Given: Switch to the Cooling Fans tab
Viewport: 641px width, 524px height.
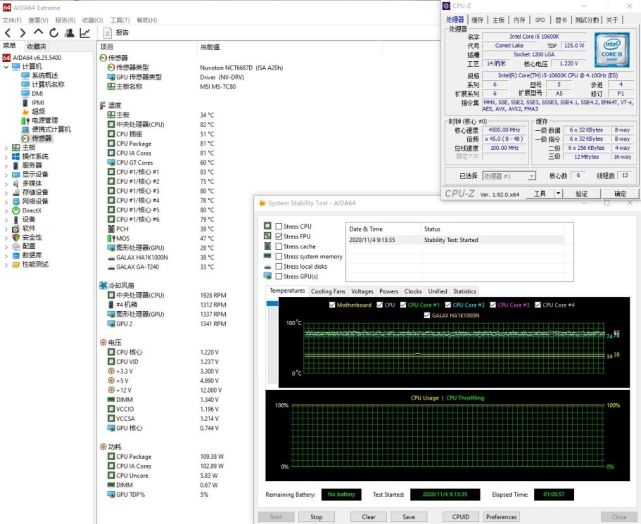Looking at the screenshot, I should click(326, 290).
